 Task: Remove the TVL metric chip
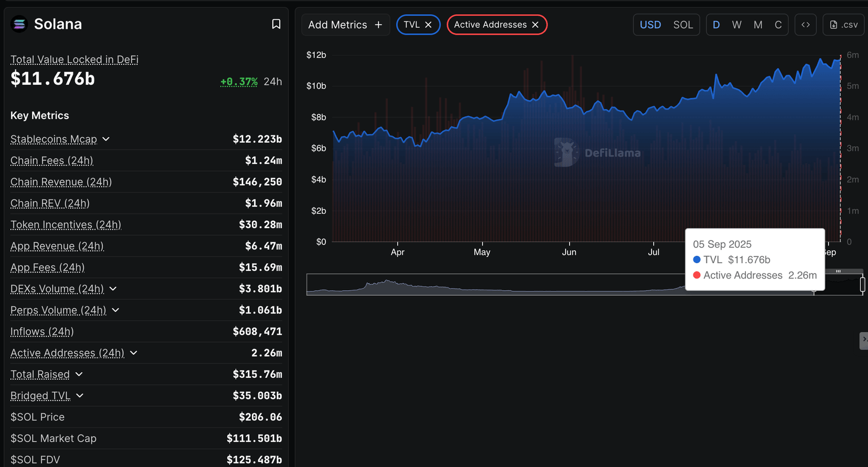coord(428,25)
